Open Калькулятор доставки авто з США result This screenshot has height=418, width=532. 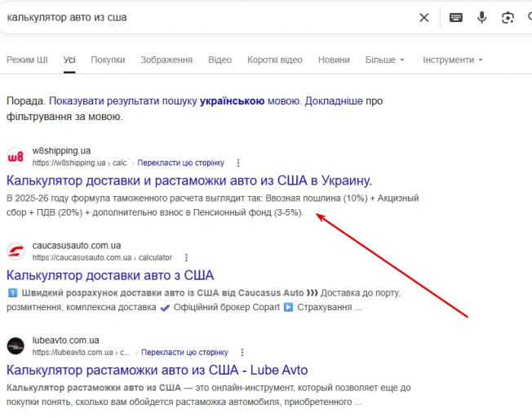point(110,275)
